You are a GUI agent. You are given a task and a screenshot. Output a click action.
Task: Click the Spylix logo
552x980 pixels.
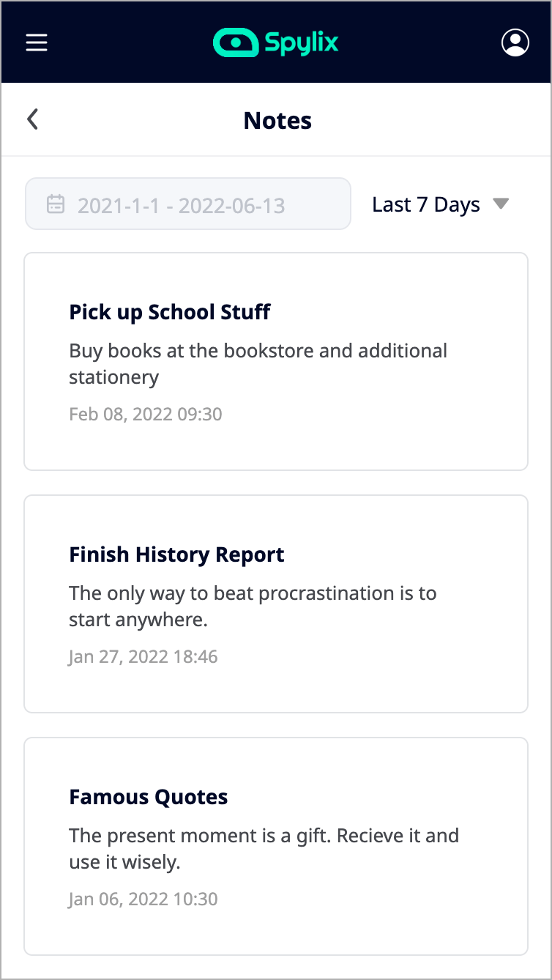(275, 42)
